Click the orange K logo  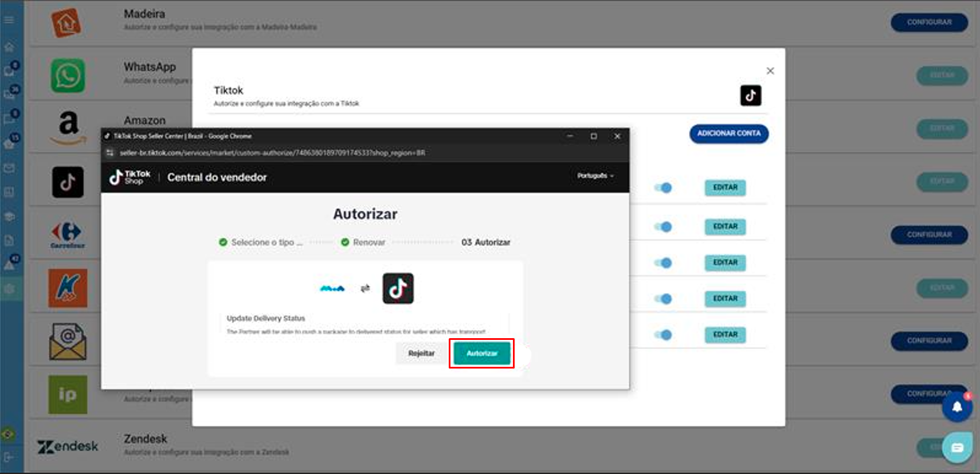68,288
